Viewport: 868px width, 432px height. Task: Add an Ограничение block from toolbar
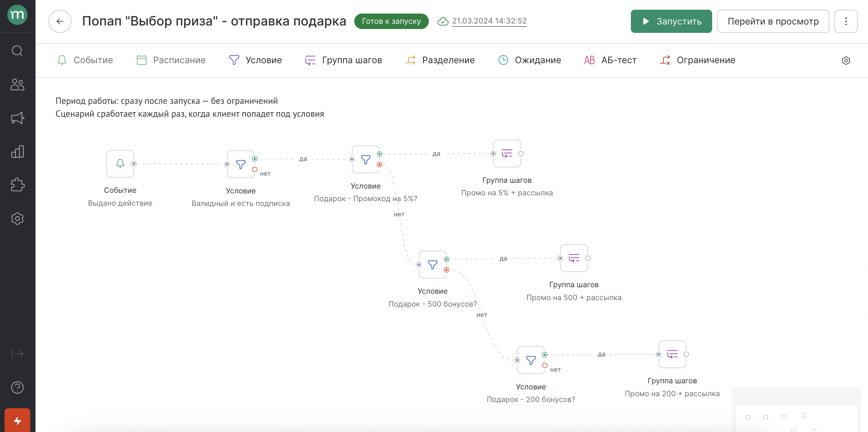pyautogui.click(x=698, y=60)
